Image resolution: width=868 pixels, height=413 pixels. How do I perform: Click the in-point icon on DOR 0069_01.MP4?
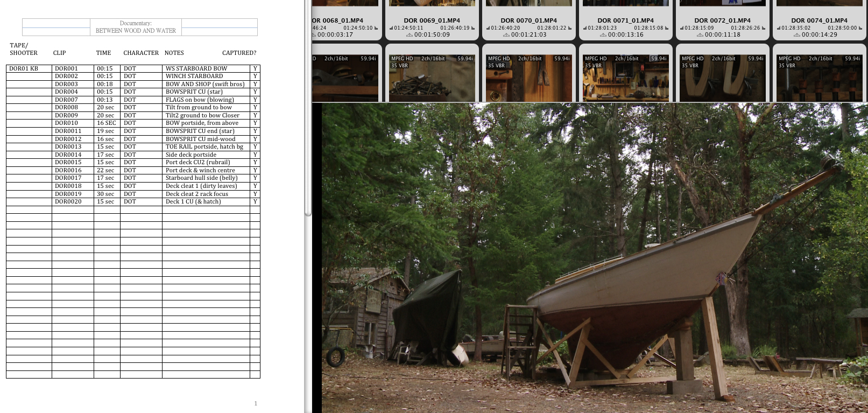click(391, 28)
